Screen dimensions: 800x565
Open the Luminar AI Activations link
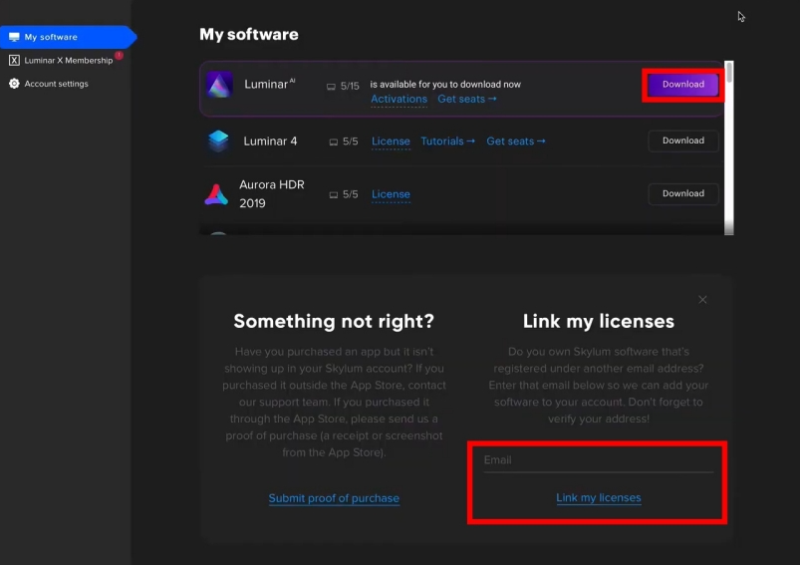tap(399, 99)
